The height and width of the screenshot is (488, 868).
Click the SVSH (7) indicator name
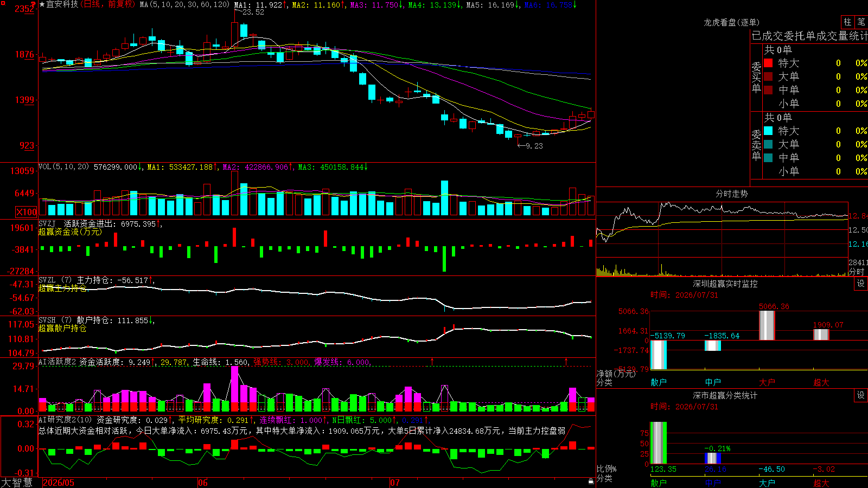(55, 320)
